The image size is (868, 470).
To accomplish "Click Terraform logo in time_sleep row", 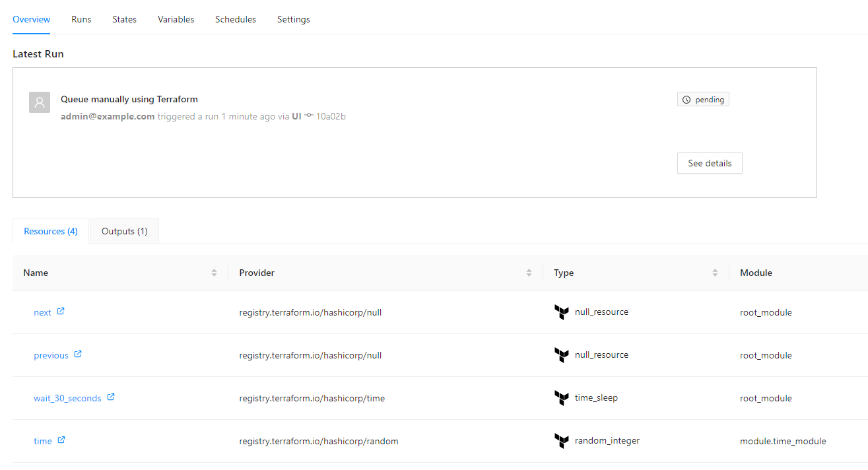I will [561, 398].
